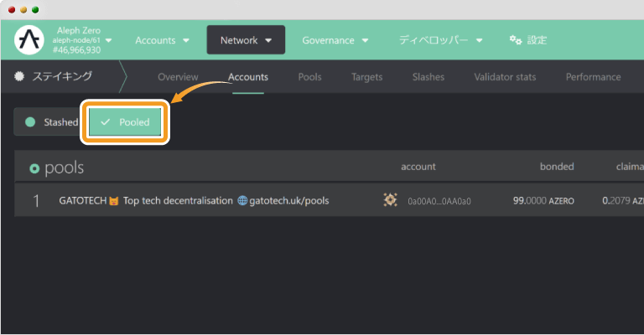Open the 設定 menu
Screen dimensions: 644x335
pos(528,40)
